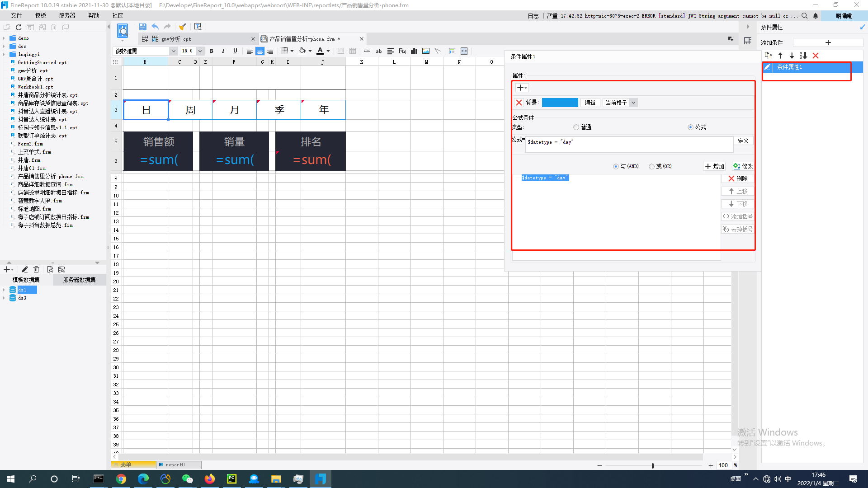Expand the demo folder in the file tree
The height and width of the screenshot is (488, 868).
click(4, 38)
